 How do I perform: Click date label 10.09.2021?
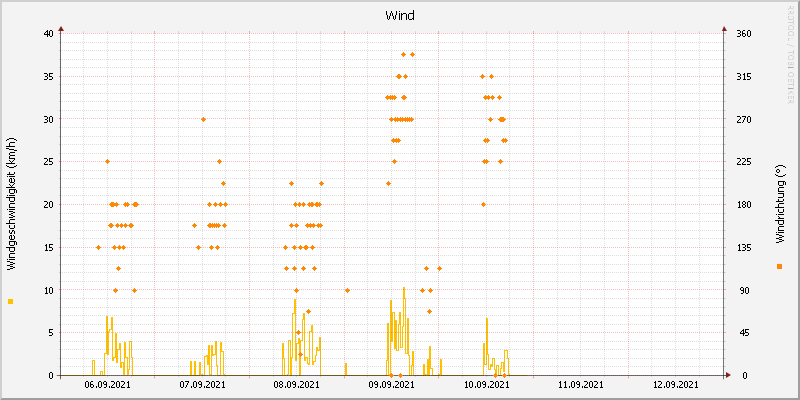[x=486, y=385]
